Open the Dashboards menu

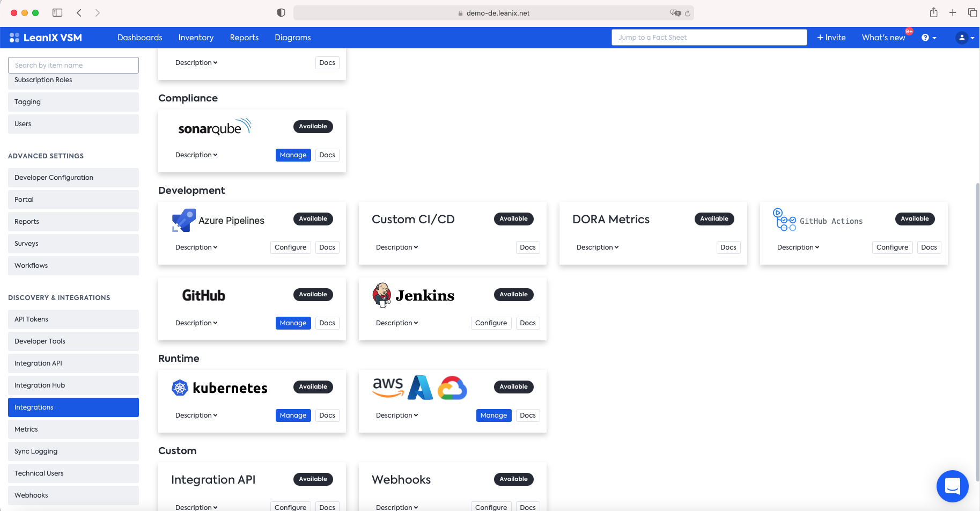point(139,38)
